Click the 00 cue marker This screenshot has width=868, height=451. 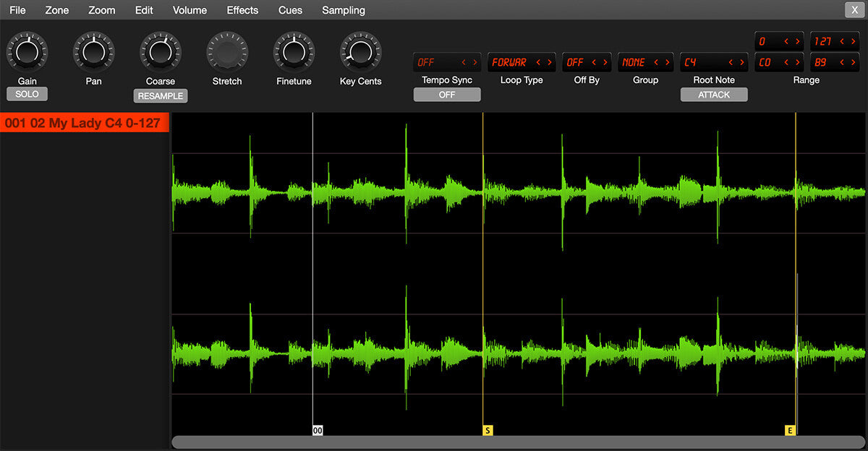pos(318,430)
